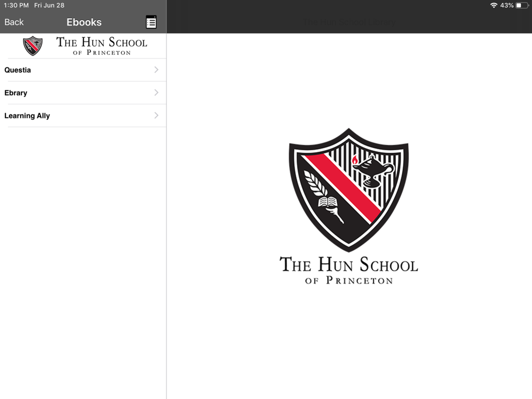Tap the Ebooks title text
Image resolution: width=532 pixels, height=399 pixels.
coord(84,22)
